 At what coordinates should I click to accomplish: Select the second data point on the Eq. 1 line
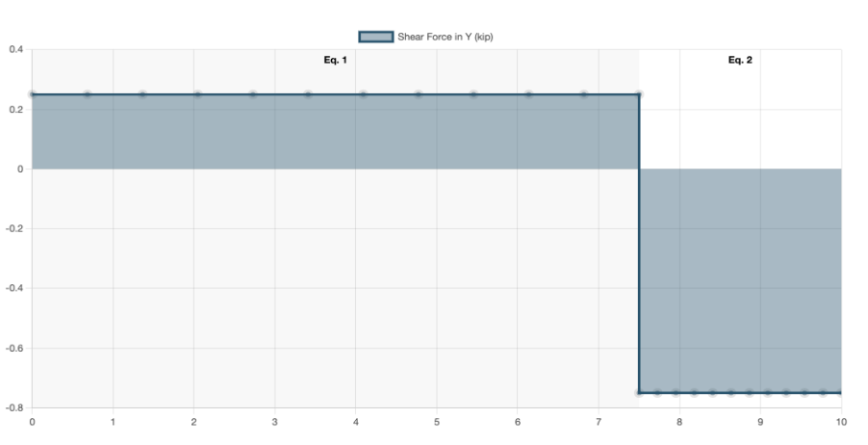point(87,94)
